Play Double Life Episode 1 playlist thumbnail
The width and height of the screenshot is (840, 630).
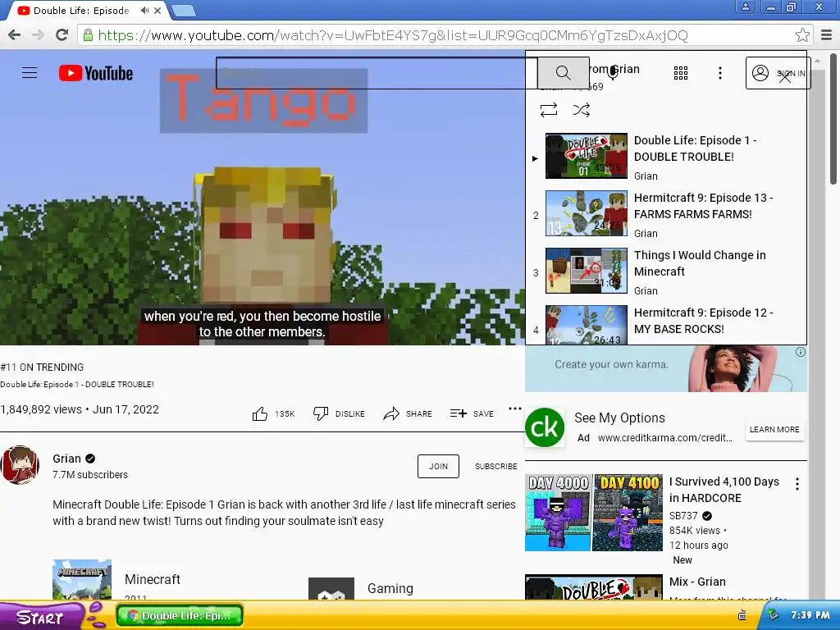pyautogui.click(x=586, y=156)
